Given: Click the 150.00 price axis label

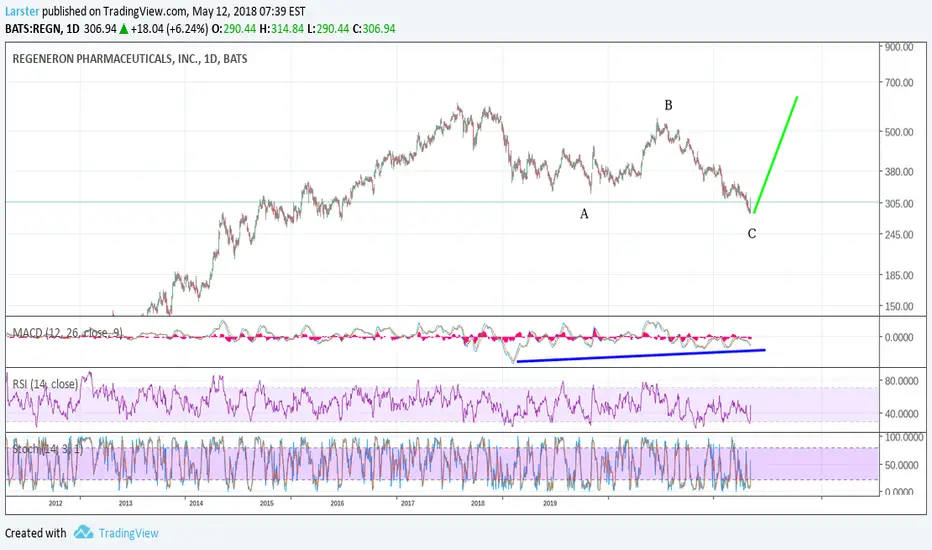Looking at the screenshot, I should pos(899,306).
